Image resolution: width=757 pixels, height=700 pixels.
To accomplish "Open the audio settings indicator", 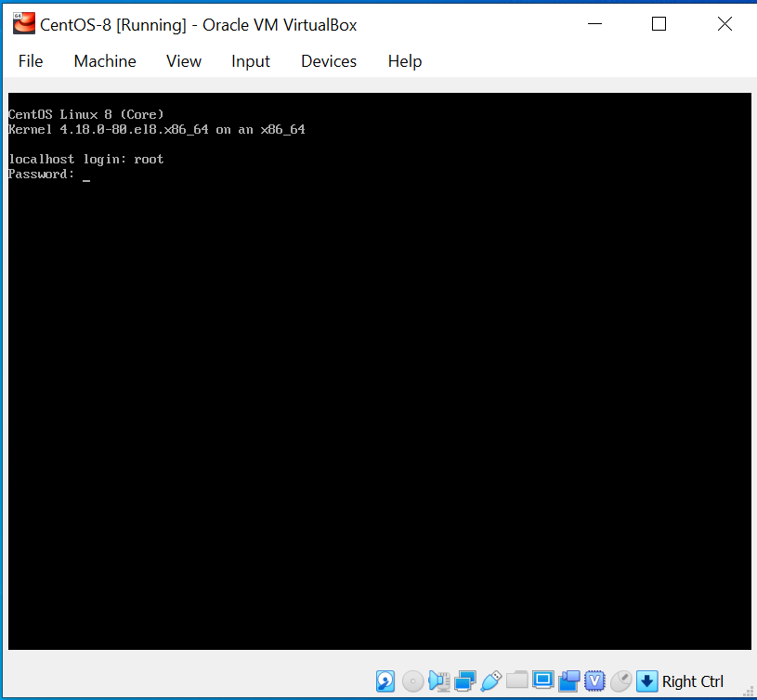I will [438, 681].
